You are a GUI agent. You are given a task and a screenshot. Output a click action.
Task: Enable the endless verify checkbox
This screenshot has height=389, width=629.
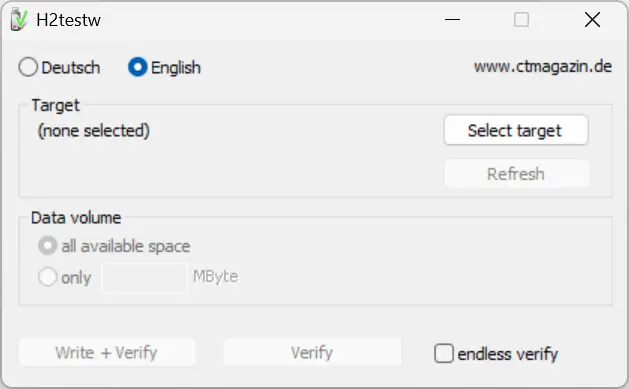[x=444, y=353]
